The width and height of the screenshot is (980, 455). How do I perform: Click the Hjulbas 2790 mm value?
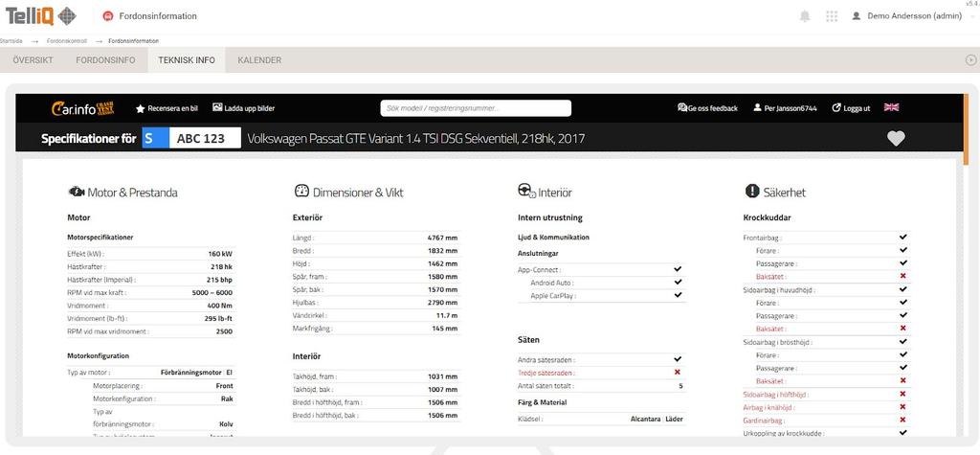coord(442,303)
